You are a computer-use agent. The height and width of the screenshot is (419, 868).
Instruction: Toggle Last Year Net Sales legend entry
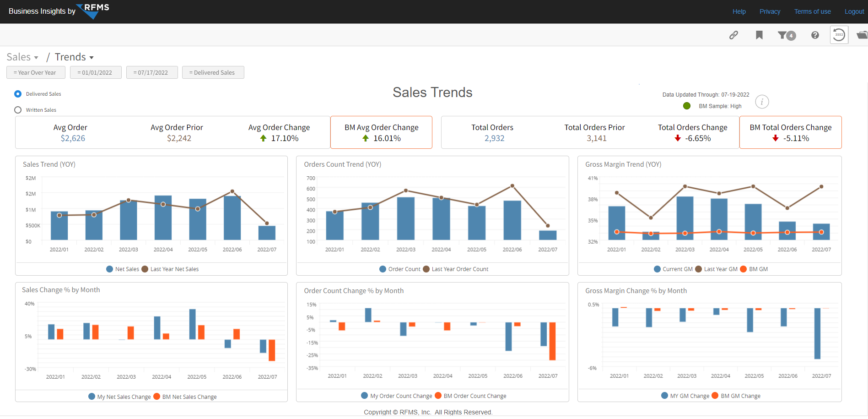point(170,269)
